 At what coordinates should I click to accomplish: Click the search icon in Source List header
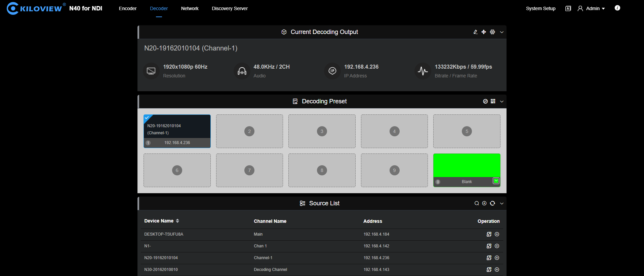[x=477, y=203]
